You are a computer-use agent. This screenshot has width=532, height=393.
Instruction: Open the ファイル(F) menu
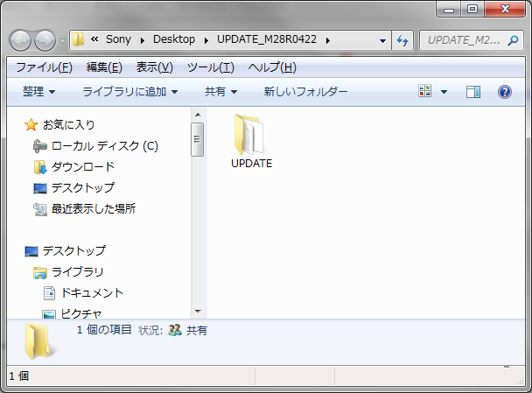point(44,67)
